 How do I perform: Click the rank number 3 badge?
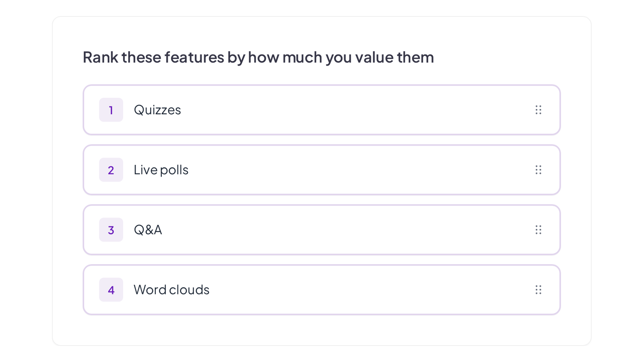[x=111, y=230]
